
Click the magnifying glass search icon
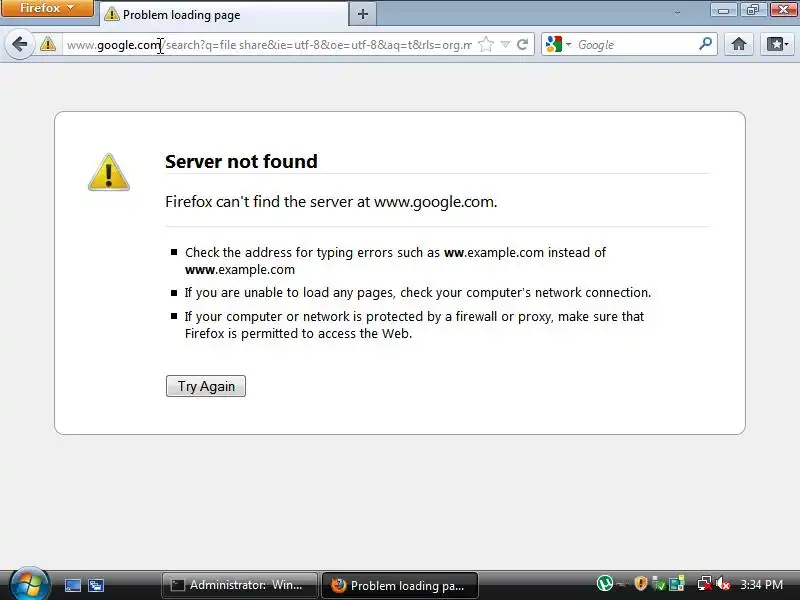[x=706, y=44]
